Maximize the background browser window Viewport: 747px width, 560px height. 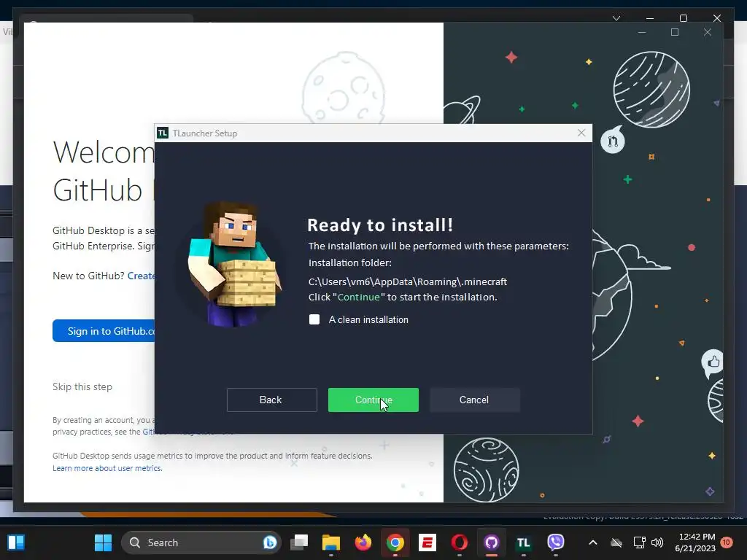point(683,18)
